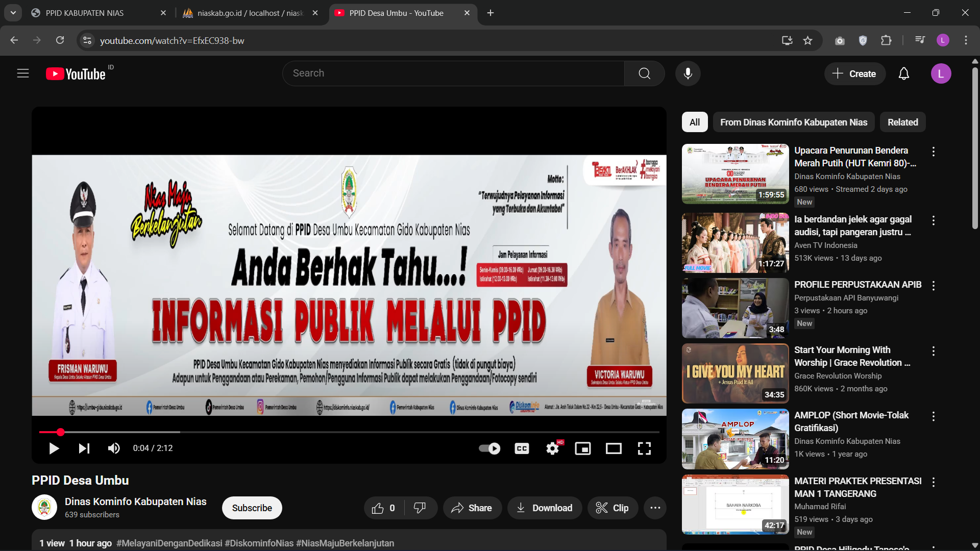Open PROFILE PERPUSTAKAAN APIB video title

(x=857, y=285)
